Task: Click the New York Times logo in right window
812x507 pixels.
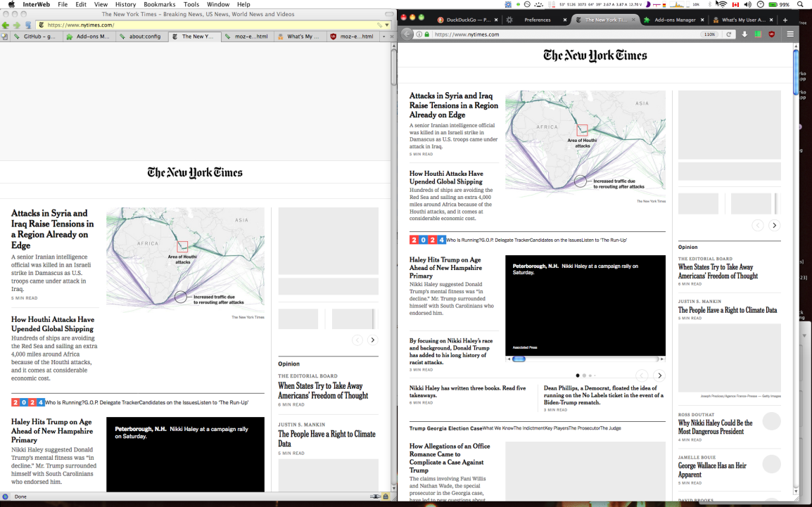Action: 595,56
